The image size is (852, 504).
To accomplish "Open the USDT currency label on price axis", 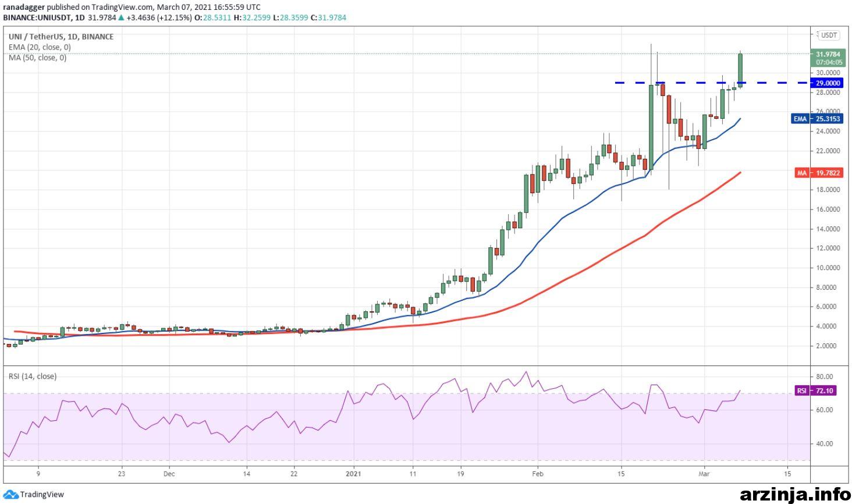I will pyautogui.click(x=829, y=36).
